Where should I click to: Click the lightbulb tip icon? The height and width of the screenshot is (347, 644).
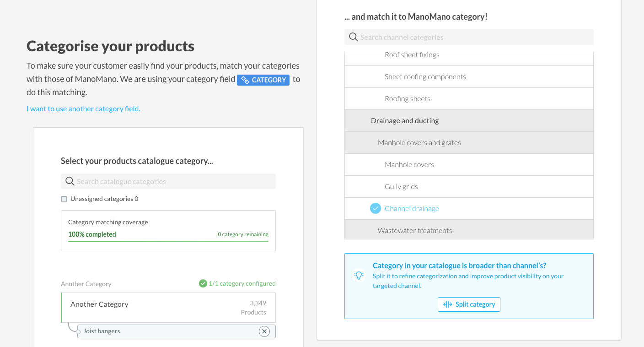pos(359,275)
